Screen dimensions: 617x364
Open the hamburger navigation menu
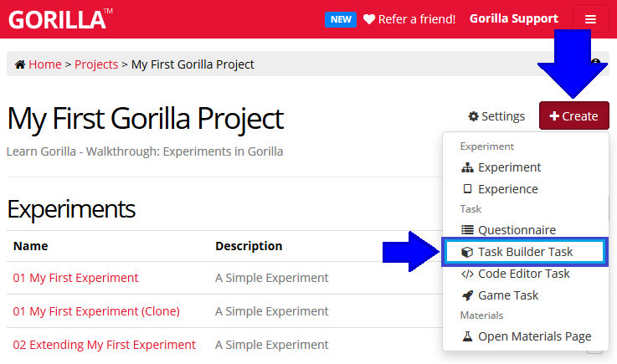[x=591, y=19]
